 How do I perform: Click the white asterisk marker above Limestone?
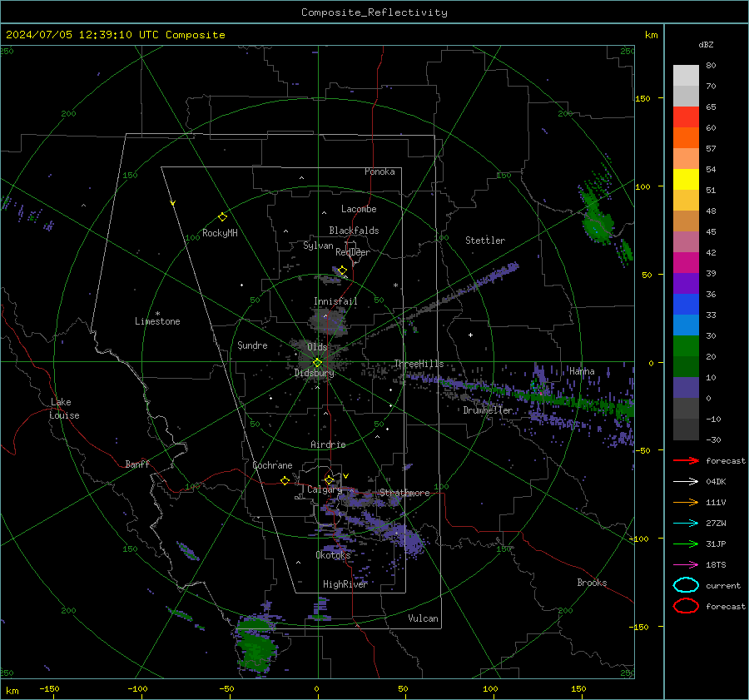157,314
